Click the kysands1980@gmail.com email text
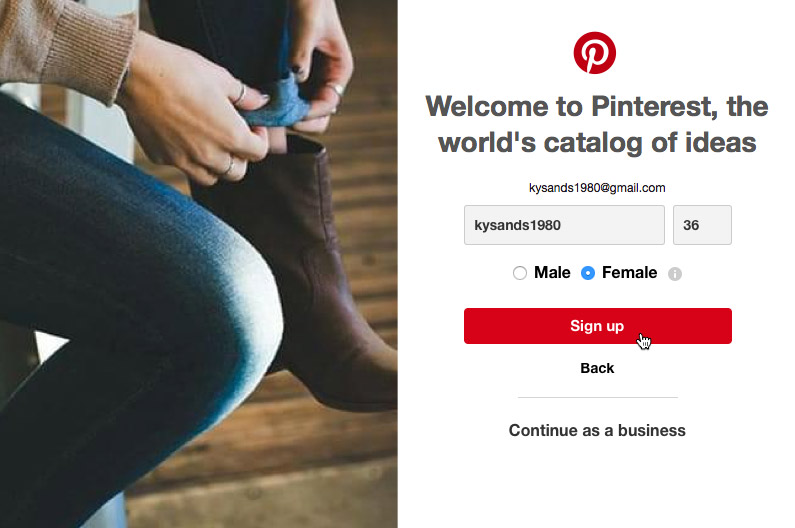This screenshot has width=795, height=528. (x=597, y=187)
